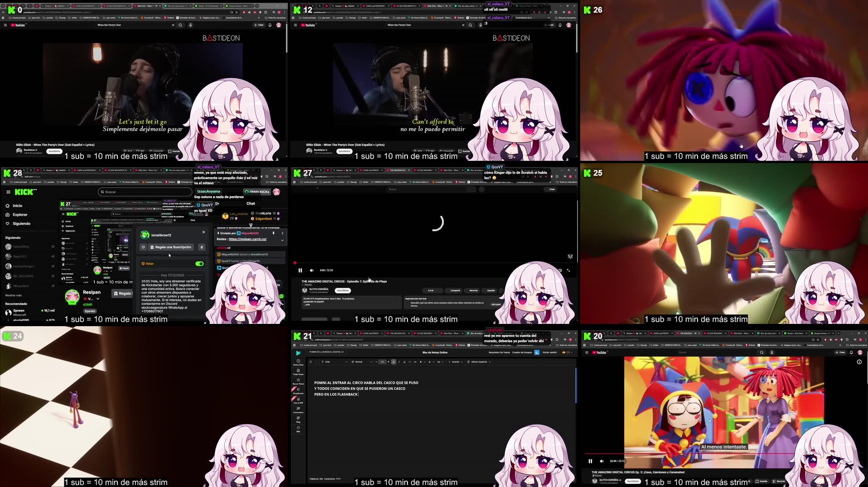Expand the Normal paragraph style dropdown

click(360, 362)
